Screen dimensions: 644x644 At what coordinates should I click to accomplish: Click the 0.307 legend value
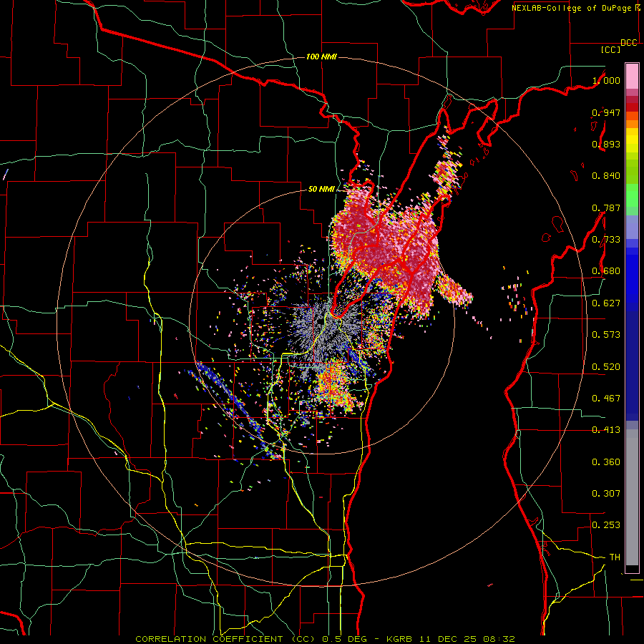click(606, 494)
